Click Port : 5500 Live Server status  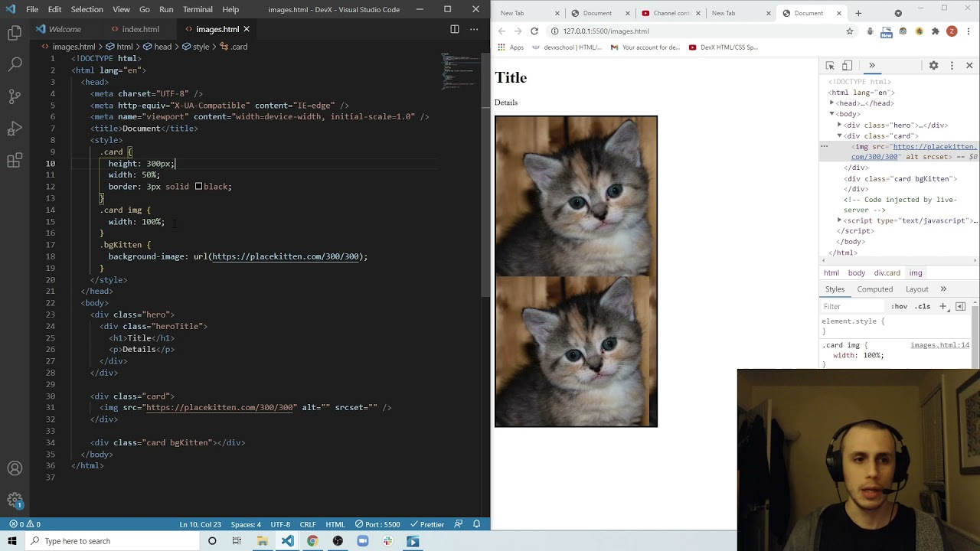[378, 524]
